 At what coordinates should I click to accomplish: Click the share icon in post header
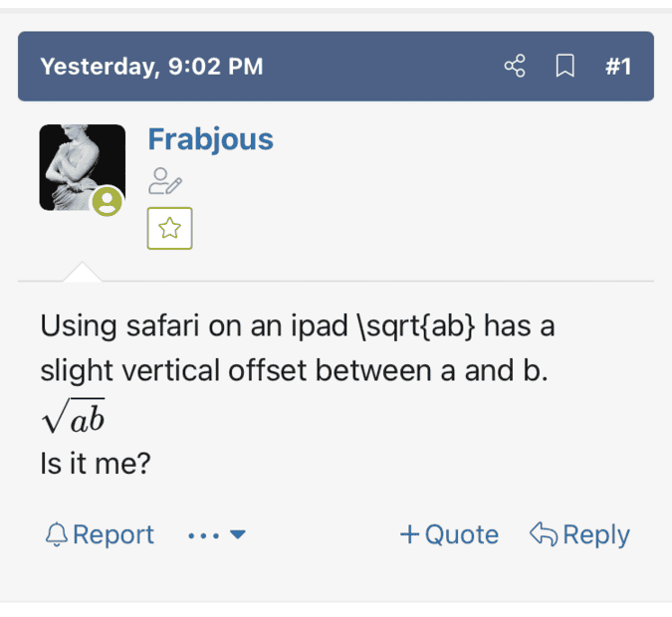coord(515,66)
